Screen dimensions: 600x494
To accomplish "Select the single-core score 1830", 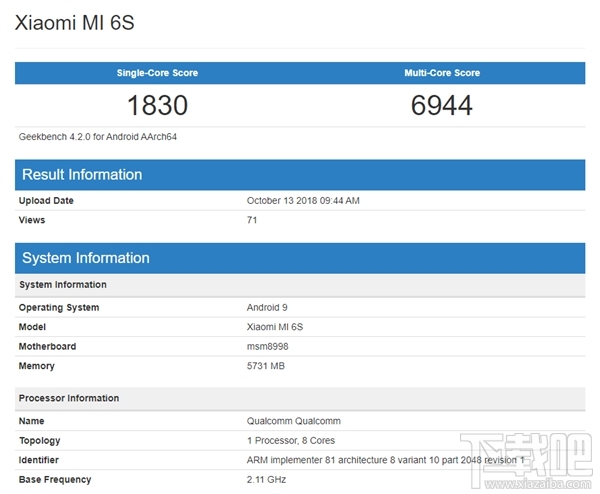I will click(x=157, y=105).
